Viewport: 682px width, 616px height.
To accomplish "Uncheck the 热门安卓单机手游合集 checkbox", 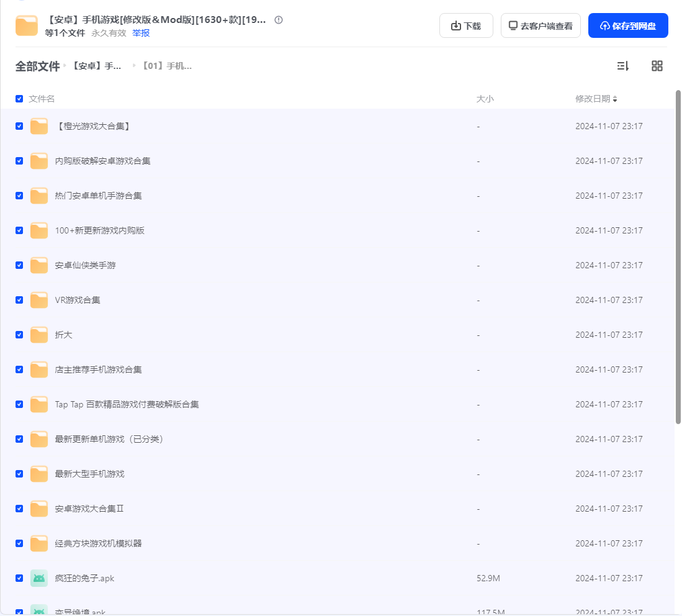I will (x=19, y=196).
